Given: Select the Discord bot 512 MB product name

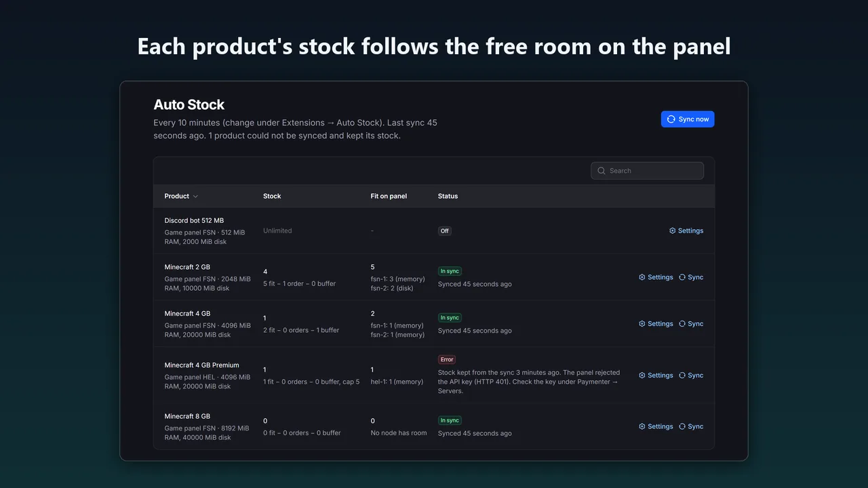Looking at the screenshot, I should tap(194, 220).
